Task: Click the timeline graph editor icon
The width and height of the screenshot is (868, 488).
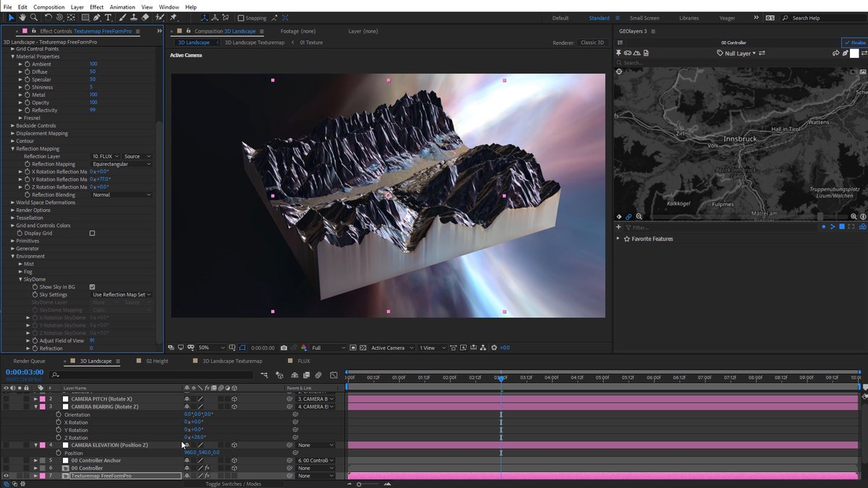Action: (x=333, y=375)
